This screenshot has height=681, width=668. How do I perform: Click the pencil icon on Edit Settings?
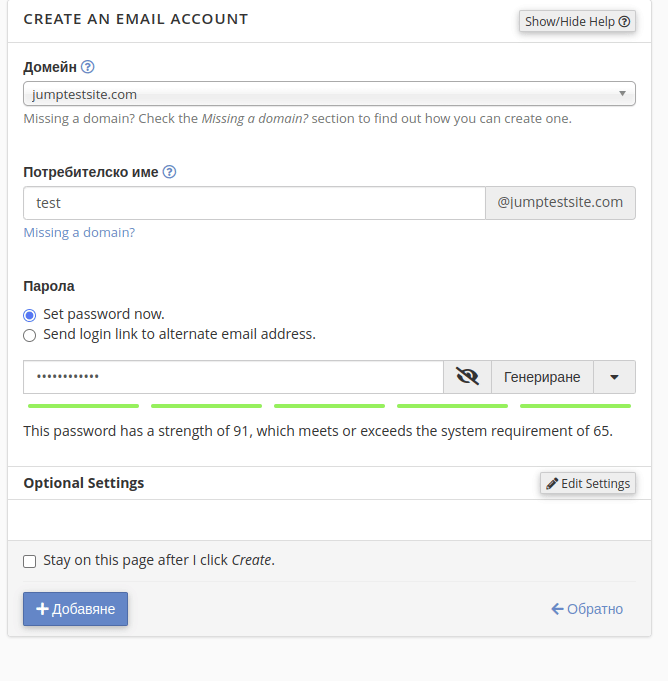(x=552, y=483)
